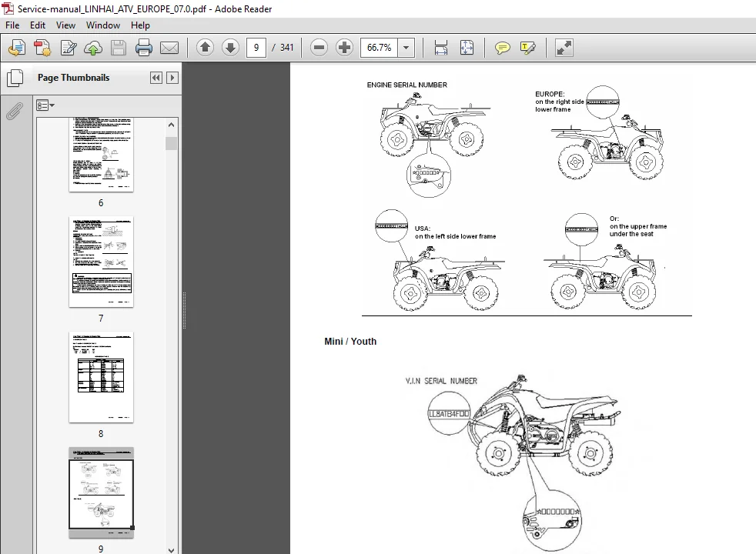Open the Attachments paperclip panel
Viewport: 756px width, 554px height.
tap(15, 111)
